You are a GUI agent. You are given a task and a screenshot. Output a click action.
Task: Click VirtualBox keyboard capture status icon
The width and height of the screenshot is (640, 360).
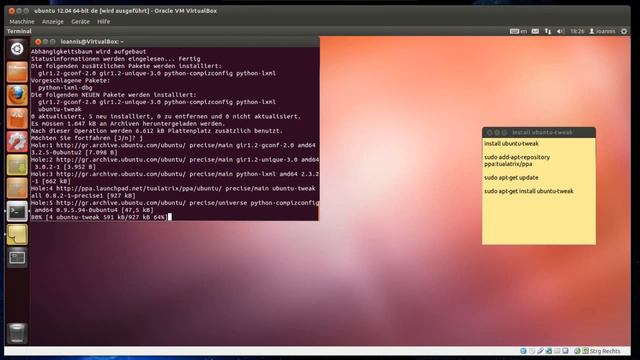click(x=586, y=351)
